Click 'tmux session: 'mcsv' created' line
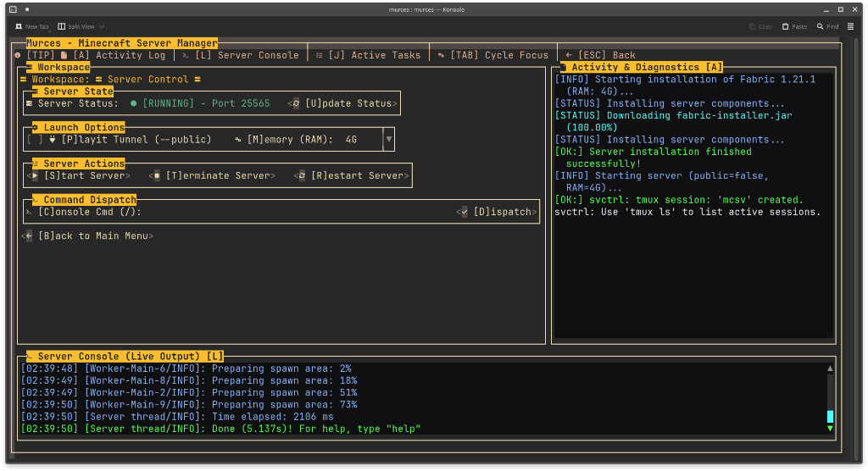868x471 pixels. pos(679,200)
